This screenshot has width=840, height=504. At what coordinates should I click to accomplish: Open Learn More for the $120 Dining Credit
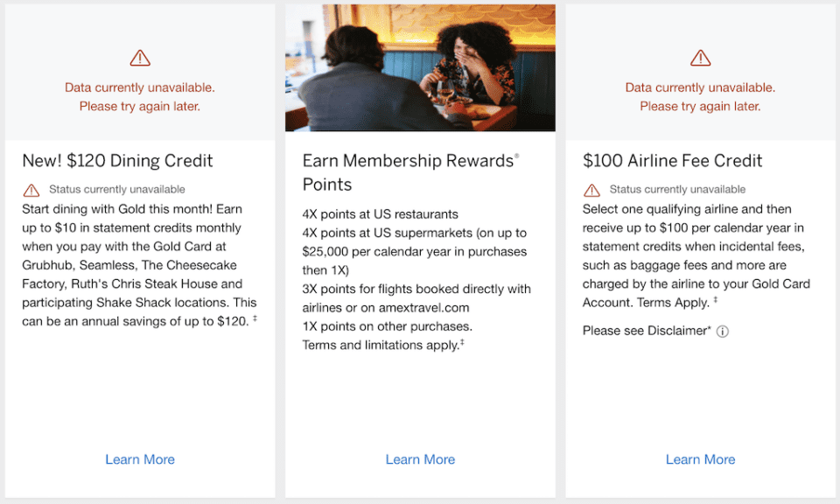click(x=139, y=458)
